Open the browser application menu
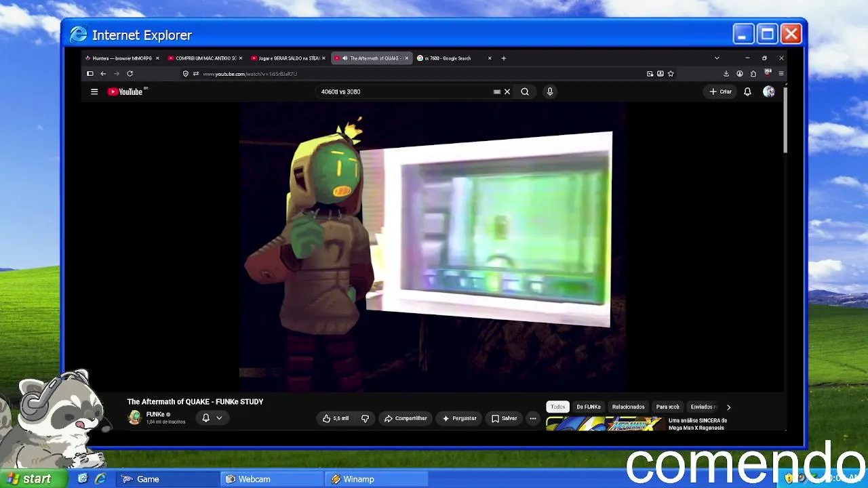The height and width of the screenshot is (488, 868). [781, 74]
